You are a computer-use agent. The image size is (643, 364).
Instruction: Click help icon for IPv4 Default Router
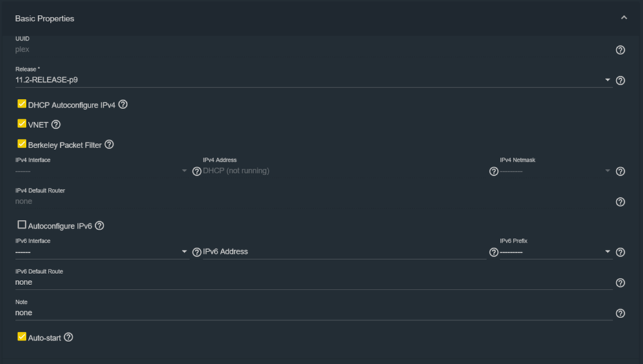[620, 202]
